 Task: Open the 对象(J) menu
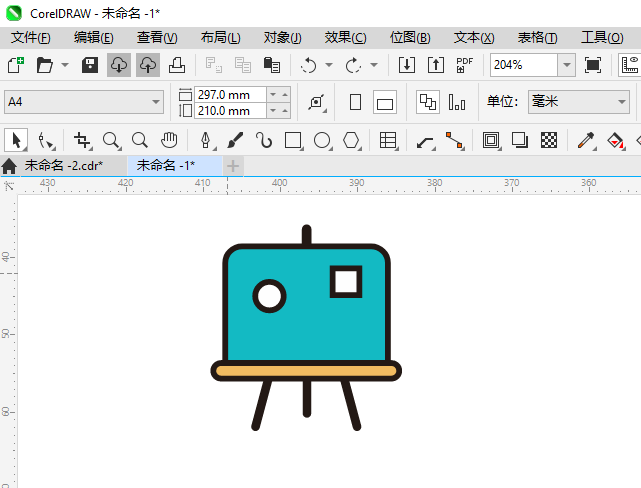click(283, 38)
